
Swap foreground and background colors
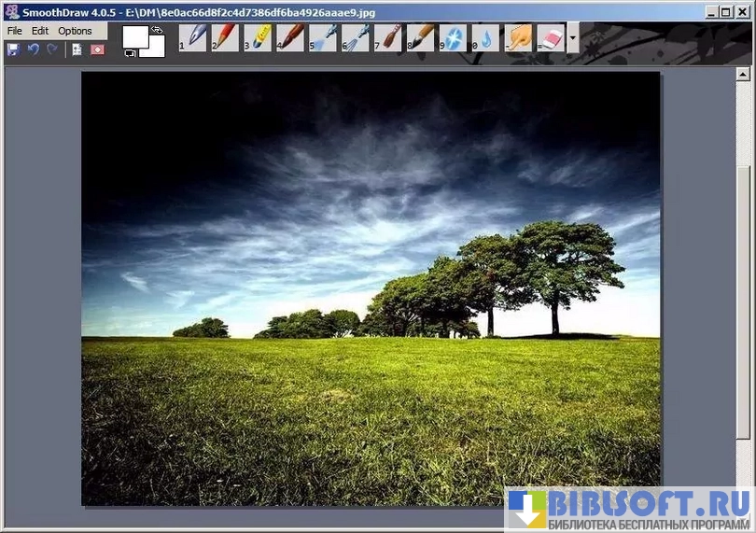pos(157,30)
